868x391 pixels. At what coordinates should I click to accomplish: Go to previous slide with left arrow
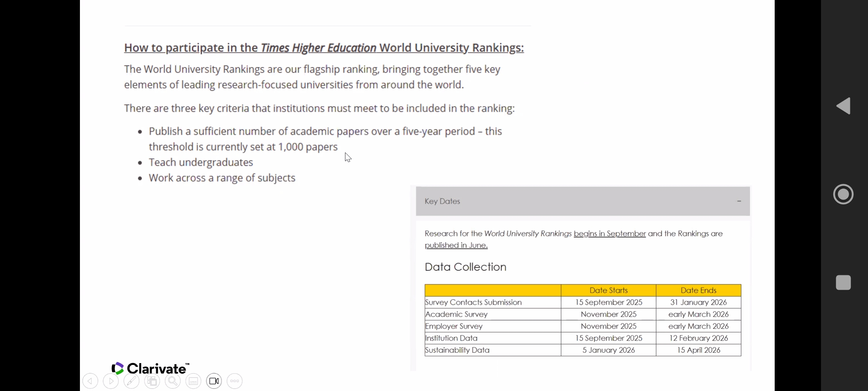click(x=90, y=381)
